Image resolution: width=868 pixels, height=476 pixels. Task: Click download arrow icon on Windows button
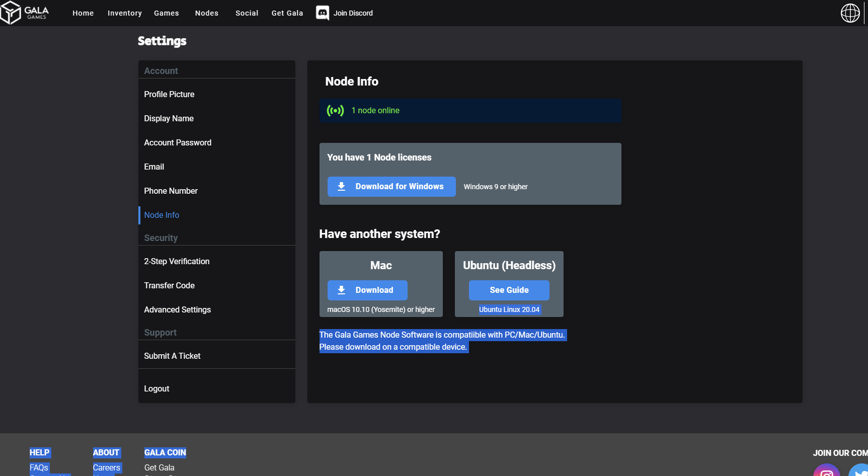[x=341, y=187]
